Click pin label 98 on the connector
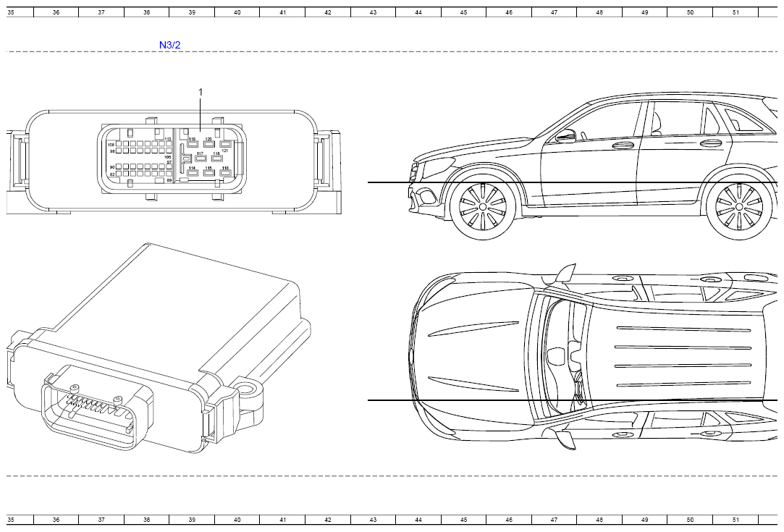The width and height of the screenshot is (784, 532). tap(112, 151)
